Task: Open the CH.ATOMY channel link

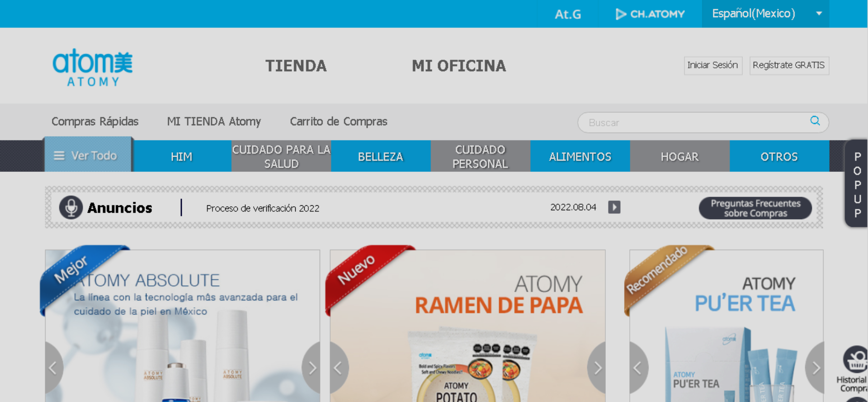Action: point(650,14)
